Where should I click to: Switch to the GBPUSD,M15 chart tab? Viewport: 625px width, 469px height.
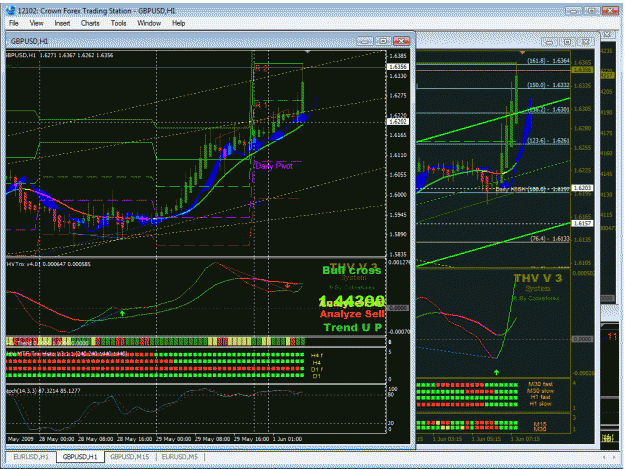tap(130, 457)
